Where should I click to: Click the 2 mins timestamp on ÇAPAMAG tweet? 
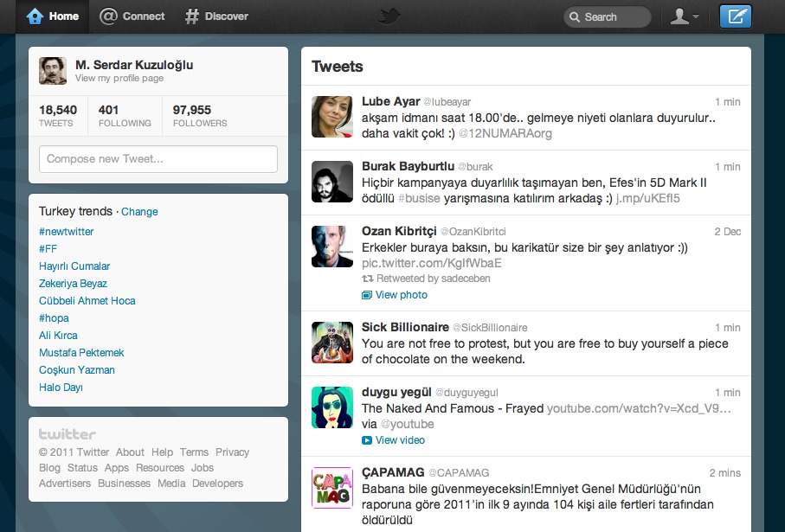point(725,473)
